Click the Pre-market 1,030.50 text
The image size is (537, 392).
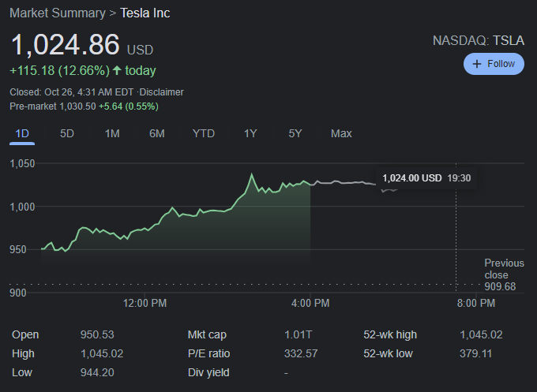[x=53, y=106]
